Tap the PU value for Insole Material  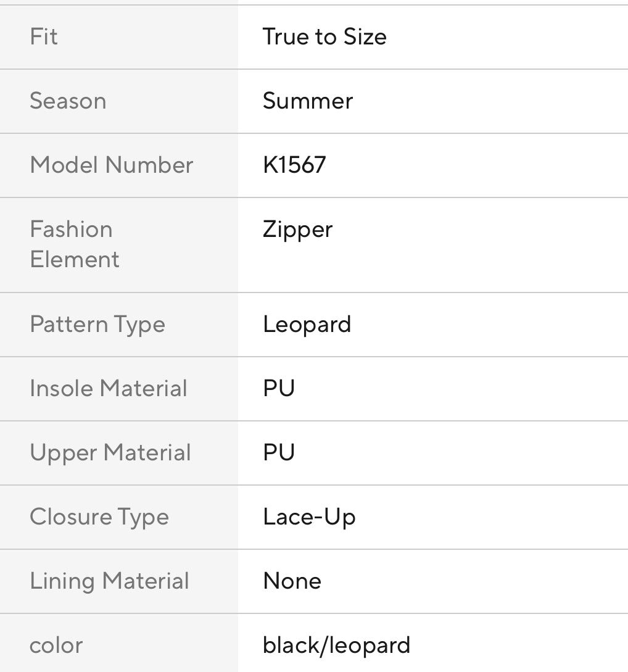(x=279, y=389)
